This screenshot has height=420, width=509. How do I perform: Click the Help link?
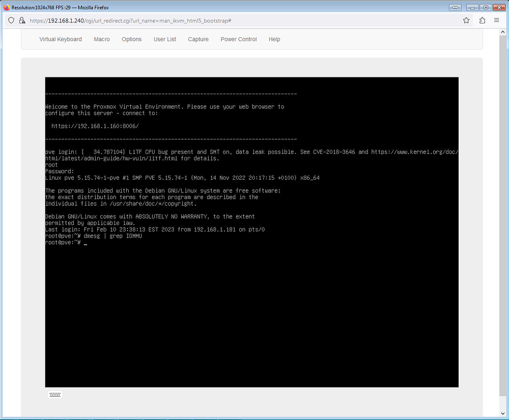point(274,39)
